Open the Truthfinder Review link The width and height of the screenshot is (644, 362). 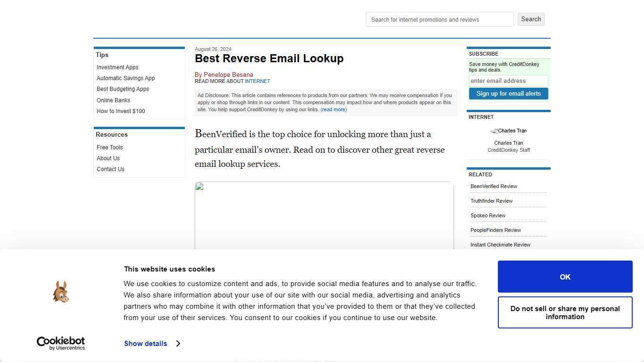(x=491, y=201)
